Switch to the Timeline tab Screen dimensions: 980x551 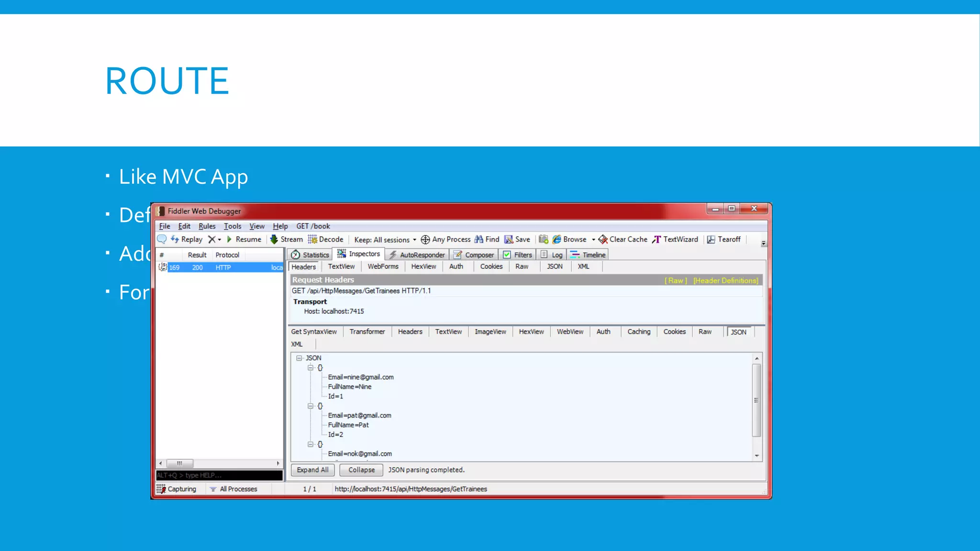point(588,255)
